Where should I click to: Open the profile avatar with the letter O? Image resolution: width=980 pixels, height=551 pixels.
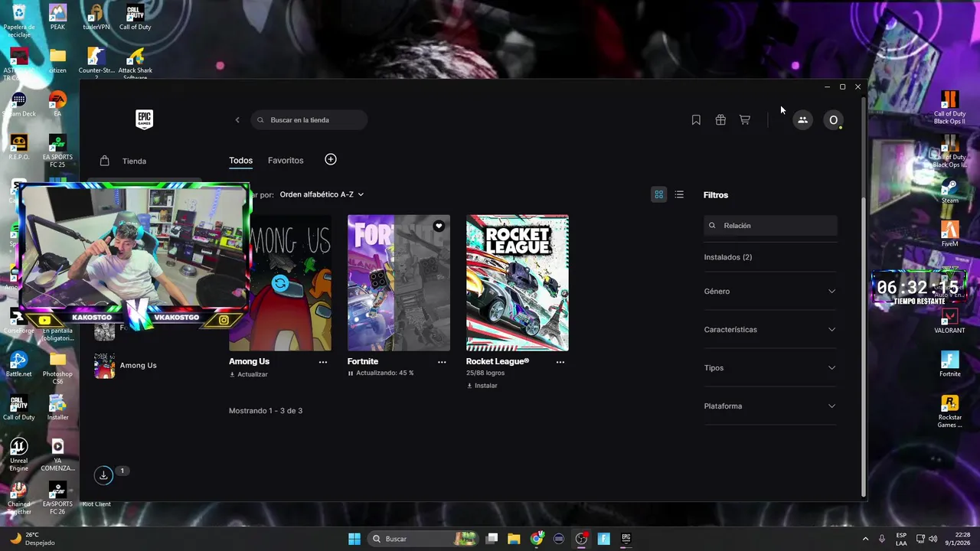click(x=834, y=120)
